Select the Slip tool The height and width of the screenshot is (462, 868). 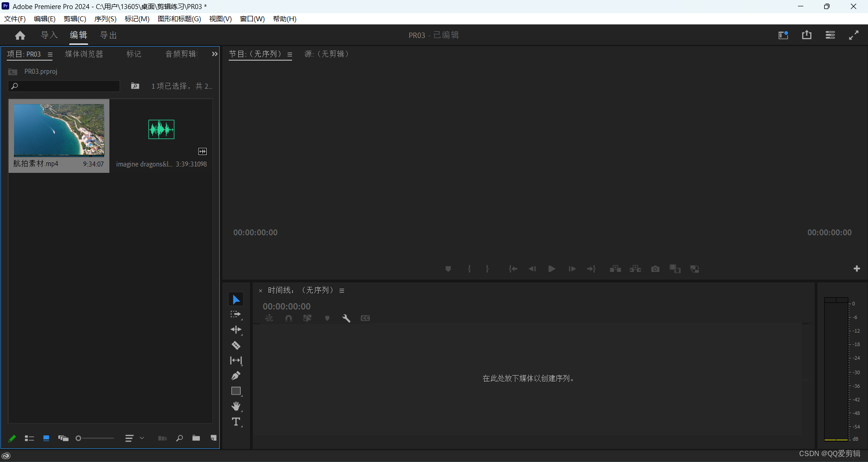point(236,361)
